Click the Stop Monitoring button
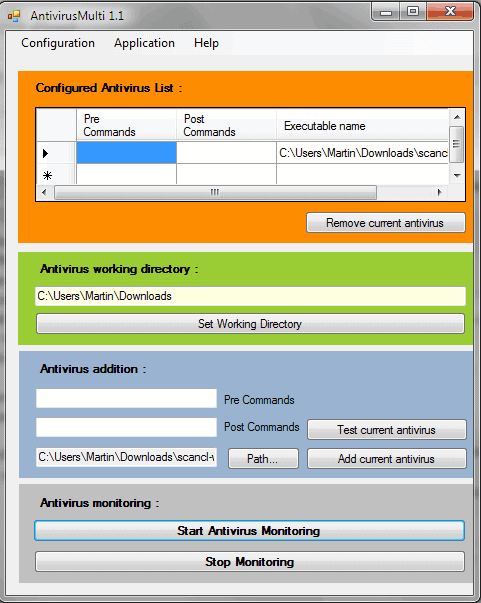 [250, 561]
